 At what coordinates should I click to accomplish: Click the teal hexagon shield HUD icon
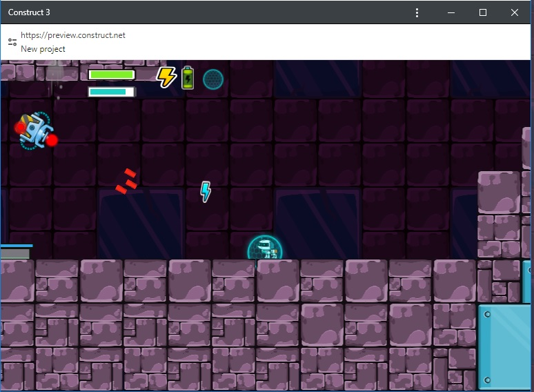click(x=213, y=79)
